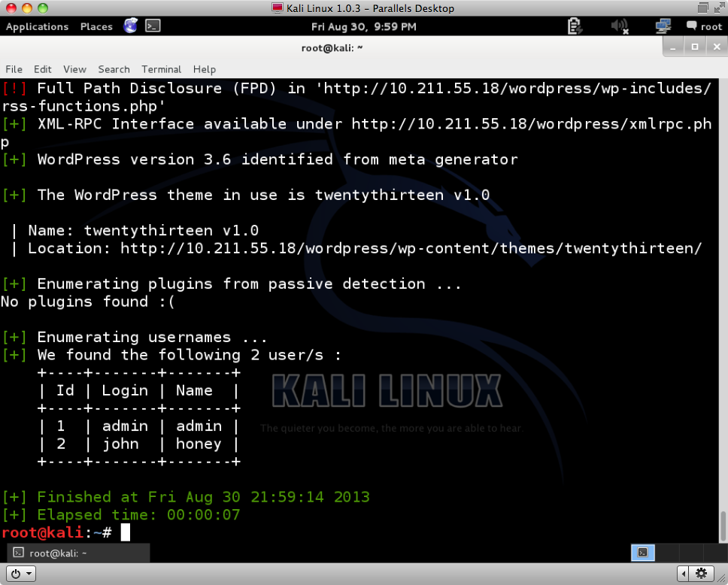
Task: Select root@kali taskbar window button
Action: coord(78,553)
